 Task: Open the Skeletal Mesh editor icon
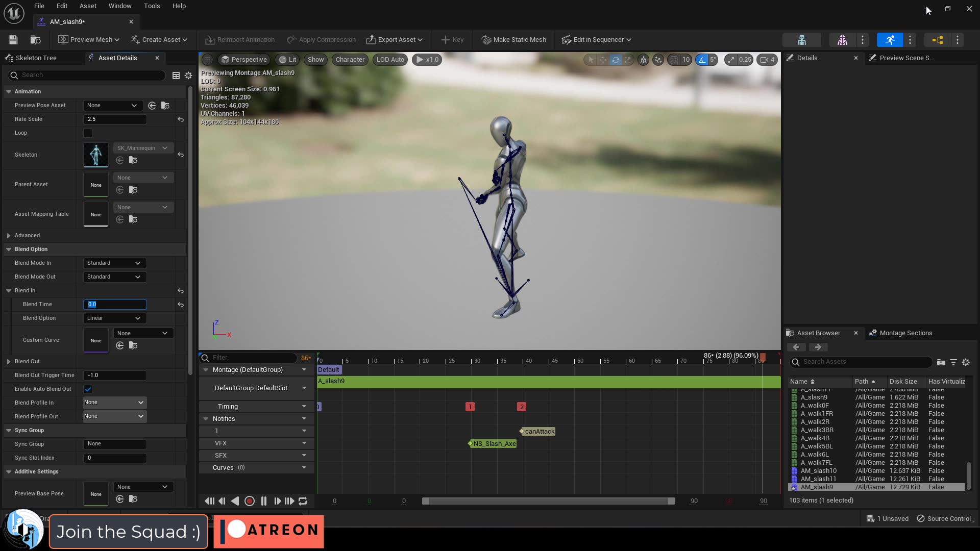(x=842, y=39)
